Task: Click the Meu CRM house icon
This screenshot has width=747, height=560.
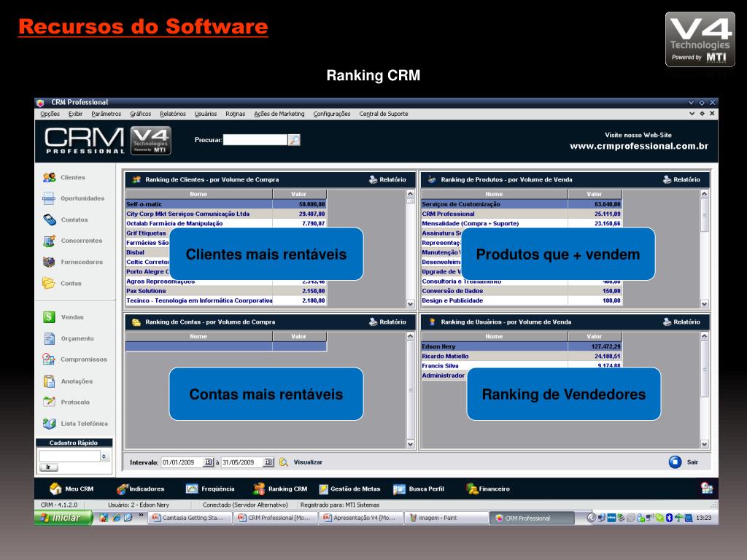Action: pyautogui.click(x=55, y=489)
